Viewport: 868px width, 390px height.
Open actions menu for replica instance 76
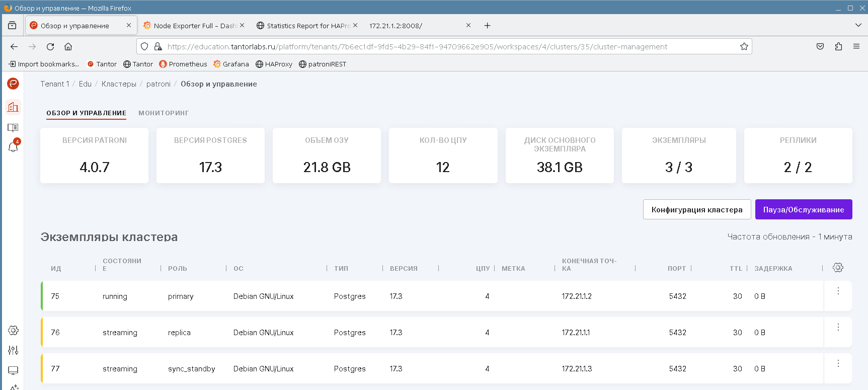838,327
